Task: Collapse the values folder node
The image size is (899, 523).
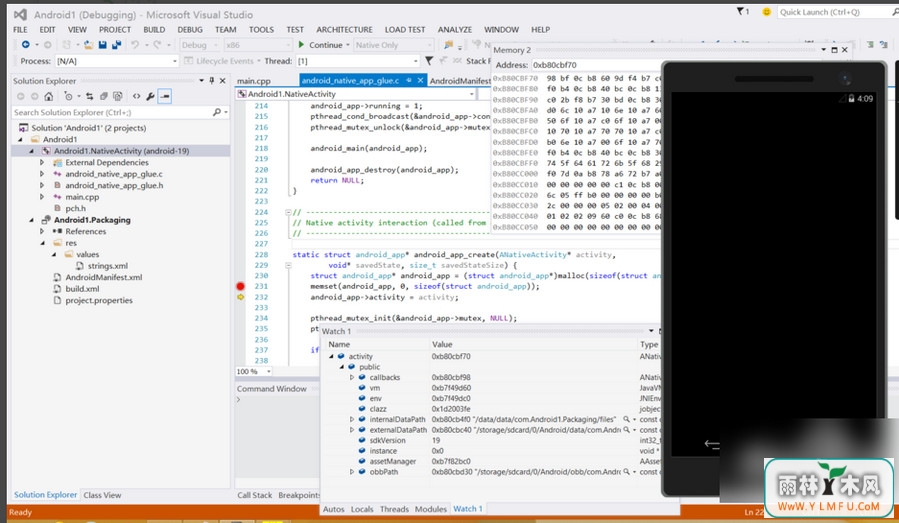Action: pos(54,254)
